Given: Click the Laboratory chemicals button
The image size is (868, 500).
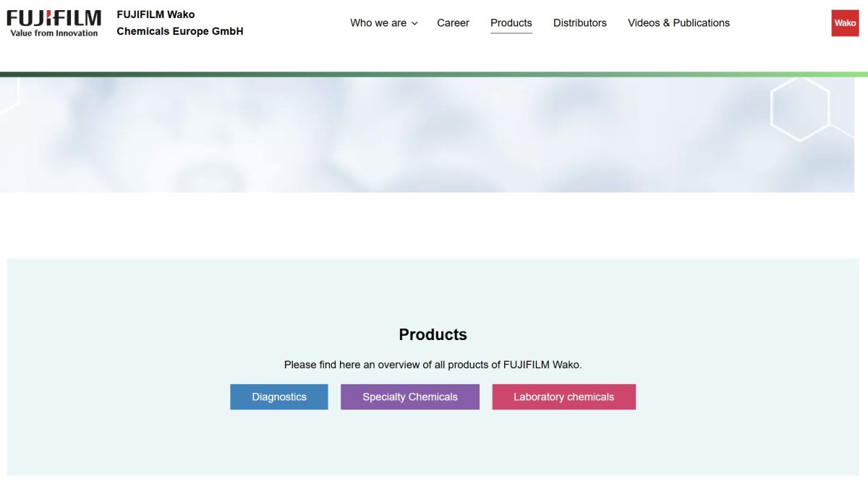Looking at the screenshot, I should tap(564, 397).
